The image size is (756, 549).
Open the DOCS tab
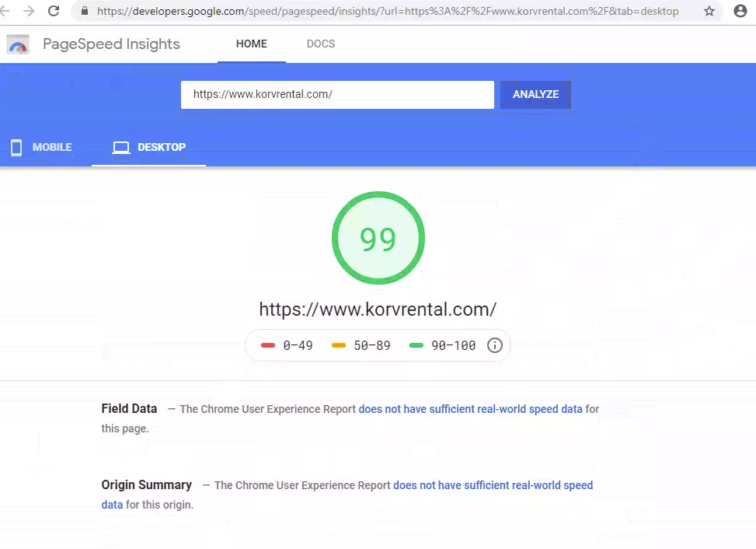pos(320,44)
